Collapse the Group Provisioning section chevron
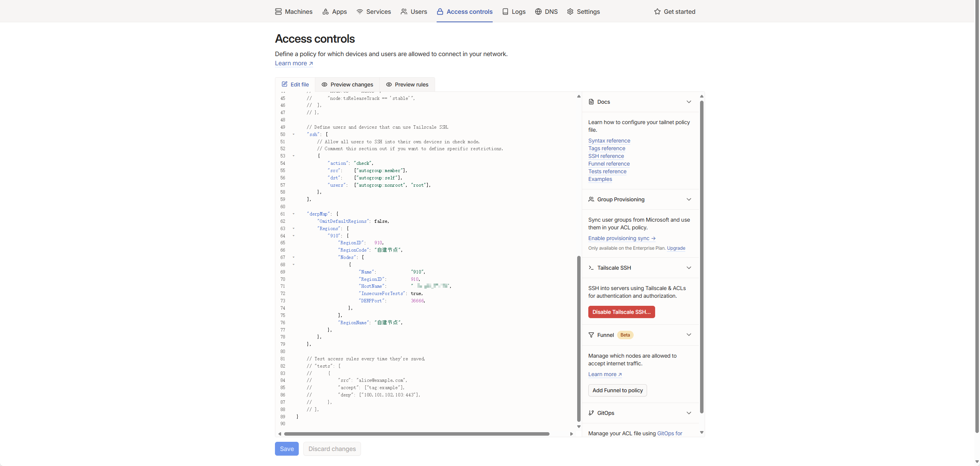This screenshot has width=980, height=466. point(689,199)
